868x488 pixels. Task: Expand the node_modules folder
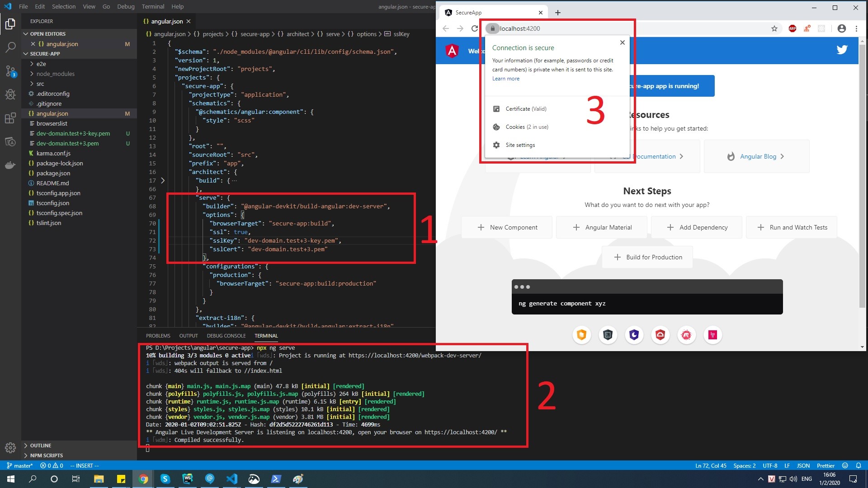click(x=55, y=74)
